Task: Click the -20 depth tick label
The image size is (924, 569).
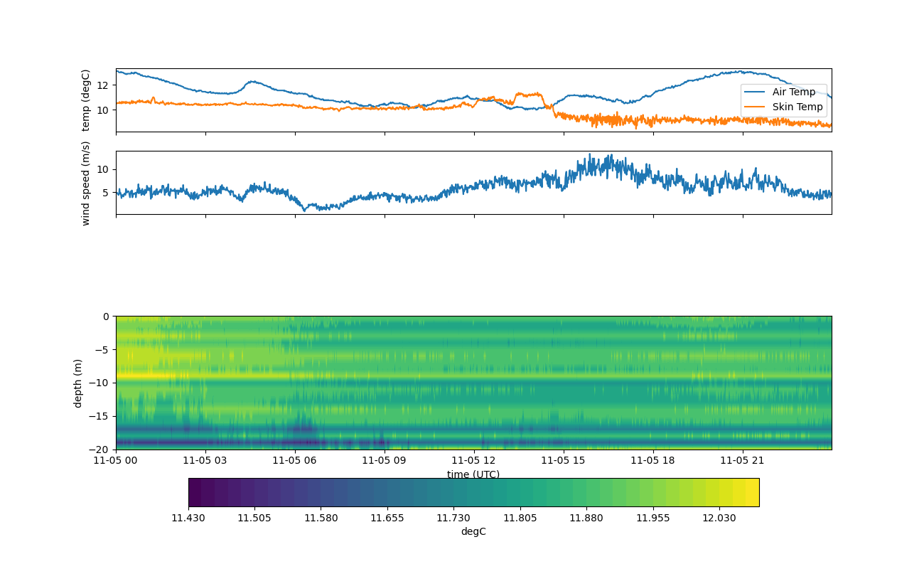Action: (102, 450)
